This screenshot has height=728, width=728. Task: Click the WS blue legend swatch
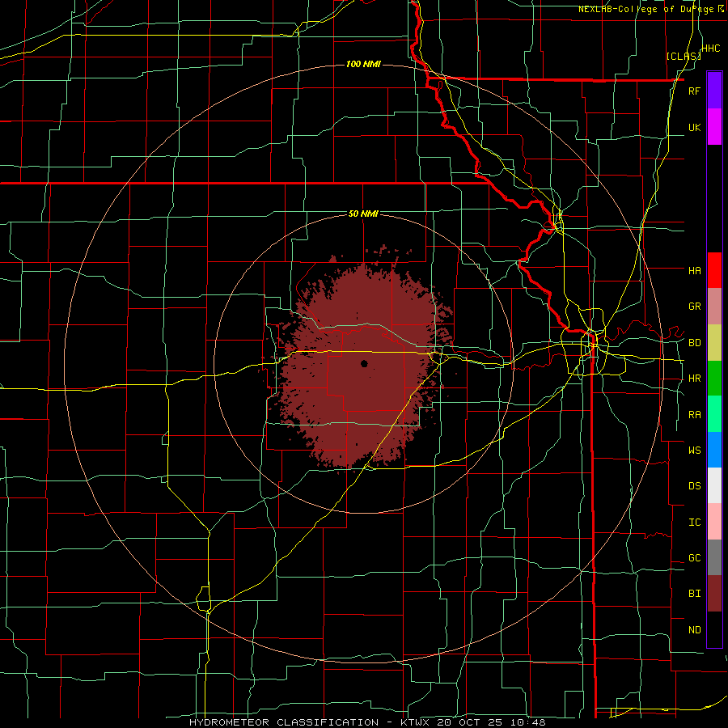714,450
